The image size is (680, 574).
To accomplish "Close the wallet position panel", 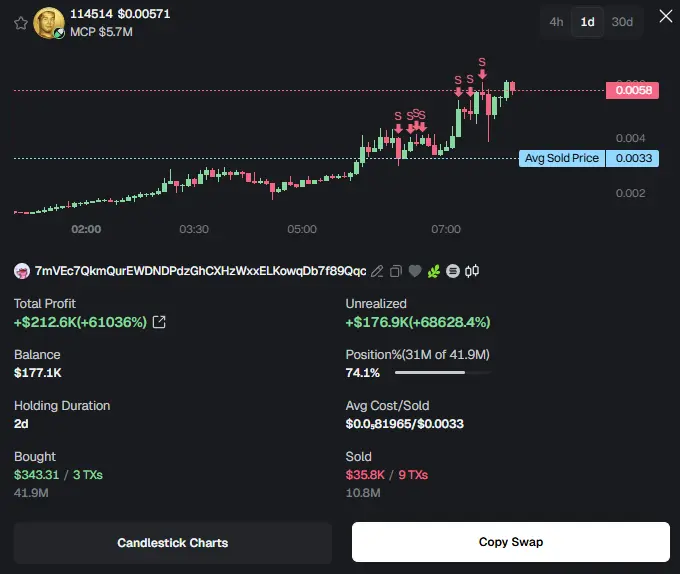I will coord(666,16).
